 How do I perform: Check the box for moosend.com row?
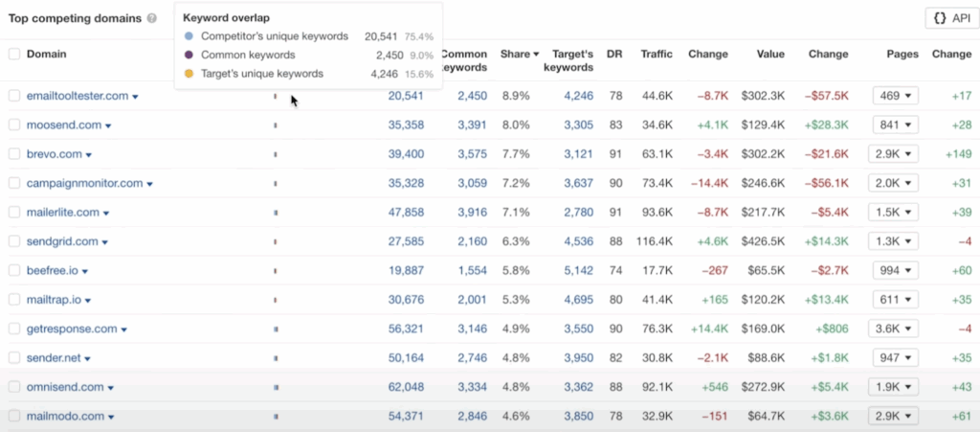[x=13, y=125]
